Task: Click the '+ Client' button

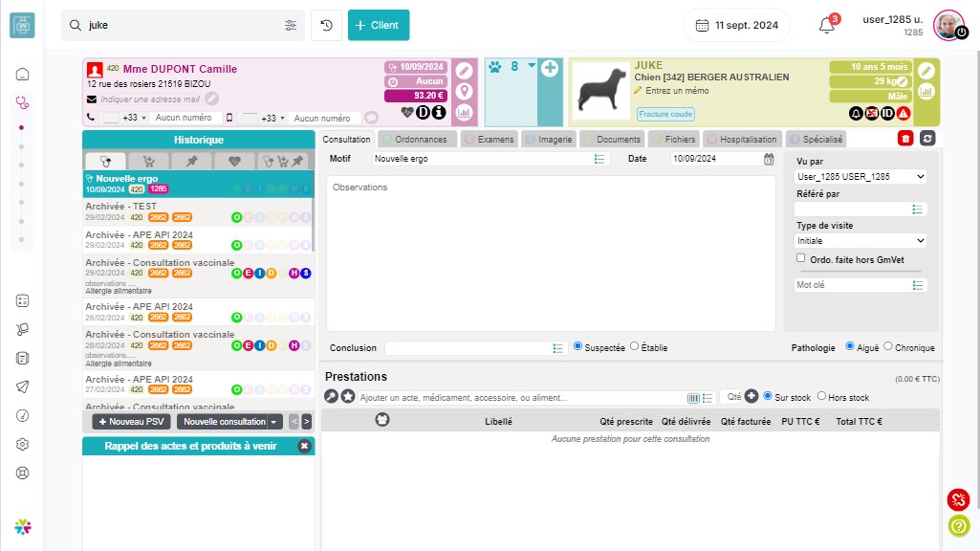Action: pyautogui.click(x=379, y=26)
